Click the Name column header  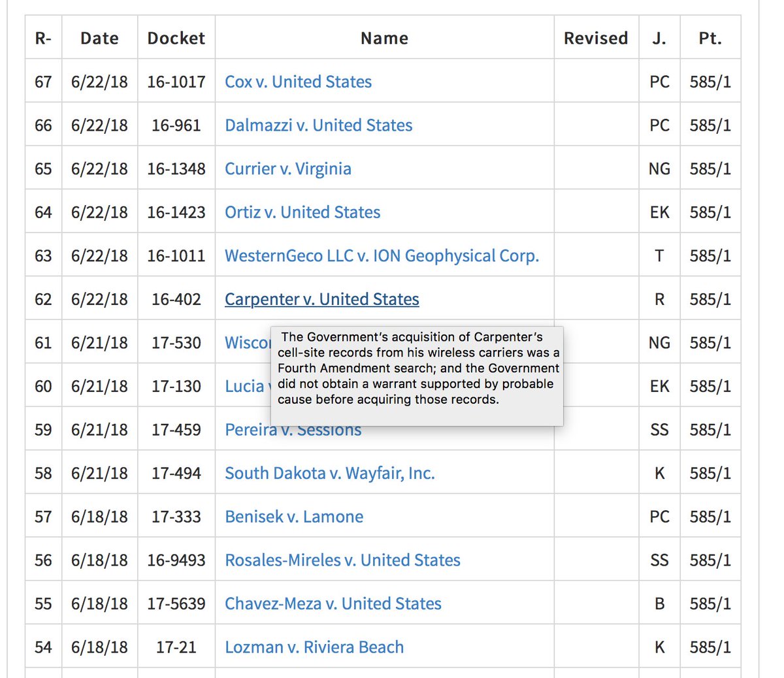point(384,39)
